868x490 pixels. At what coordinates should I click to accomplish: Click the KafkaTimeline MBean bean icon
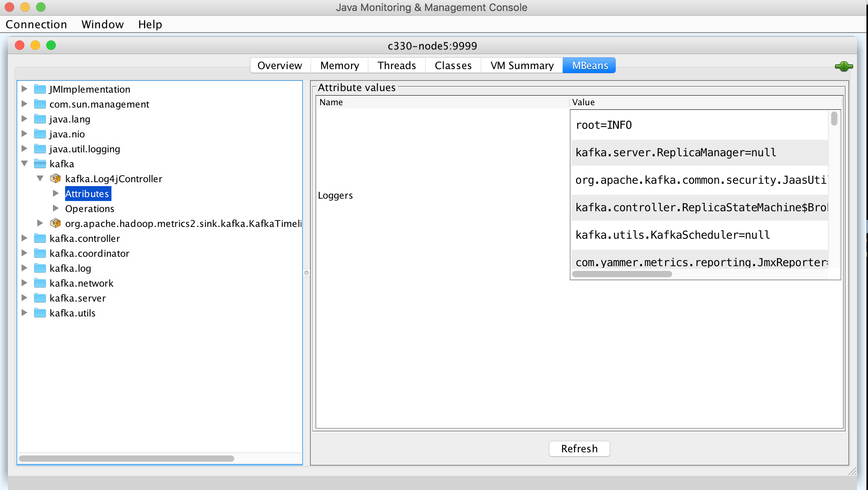[55, 223]
